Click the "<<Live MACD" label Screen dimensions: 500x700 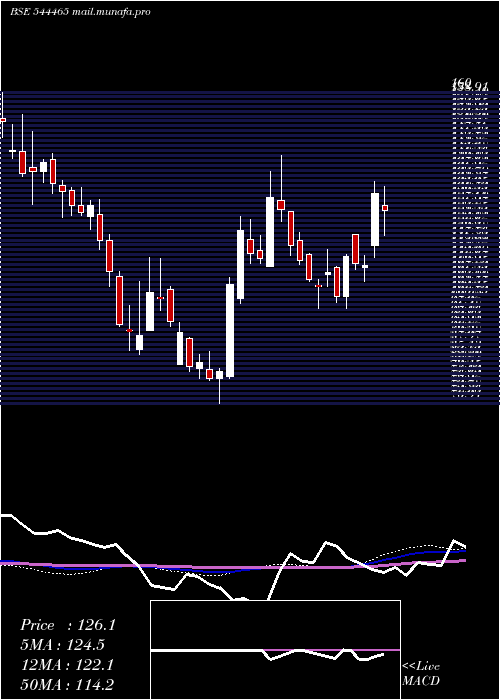click(421, 673)
